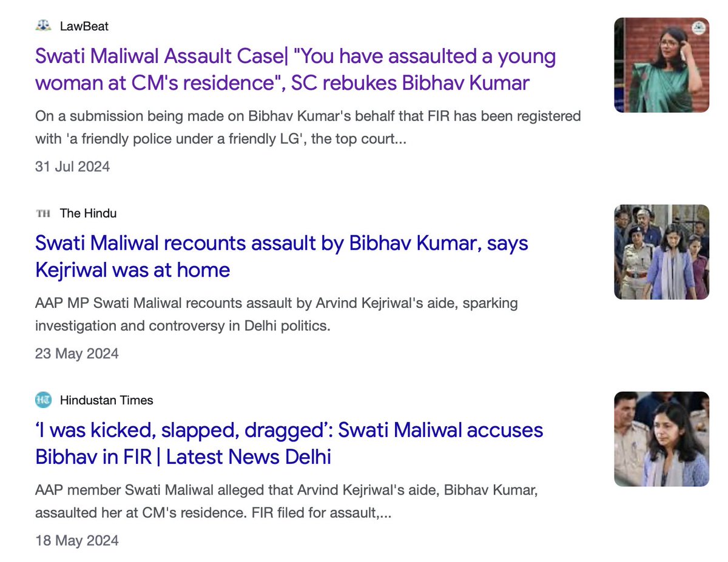This screenshot has width=728, height=562.
Task: Click snippet about controversy in Delhi politics
Action: pyautogui.click(x=277, y=314)
